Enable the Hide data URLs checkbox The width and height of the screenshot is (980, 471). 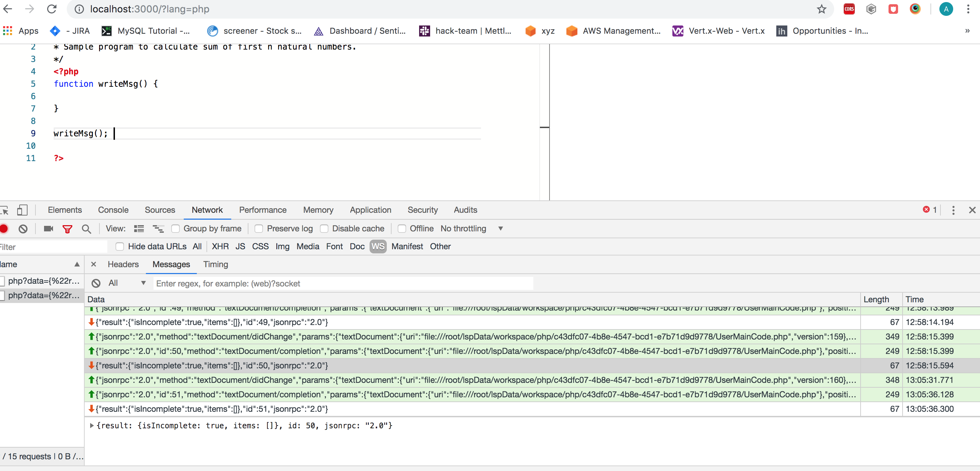pyautogui.click(x=120, y=247)
